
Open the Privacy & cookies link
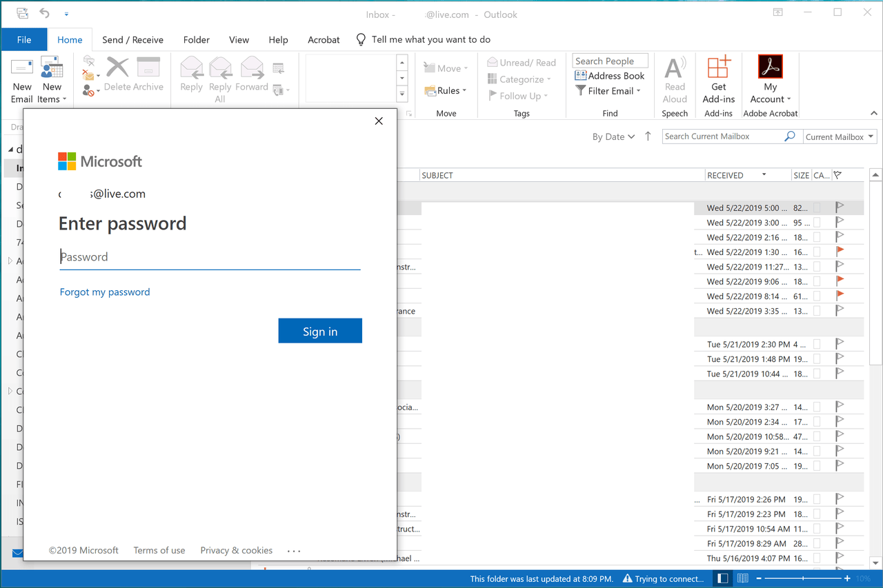pyautogui.click(x=237, y=550)
